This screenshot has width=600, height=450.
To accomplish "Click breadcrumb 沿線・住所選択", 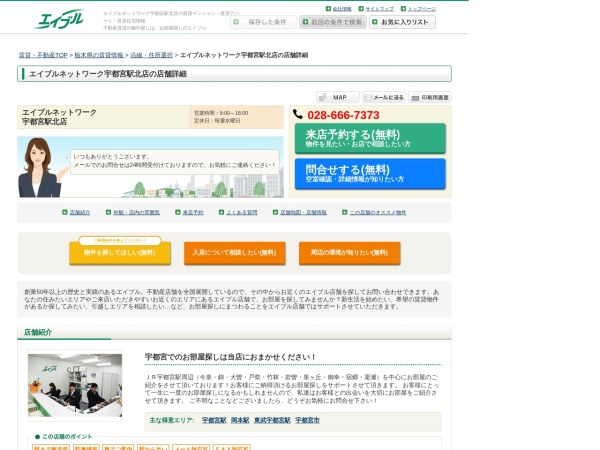I will point(152,55).
